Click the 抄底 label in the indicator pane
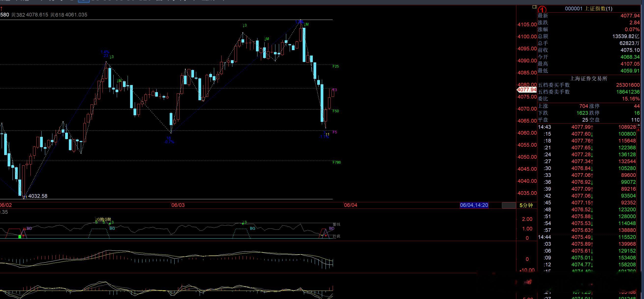This screenshot has height=299, width=644. coord(336,236)
